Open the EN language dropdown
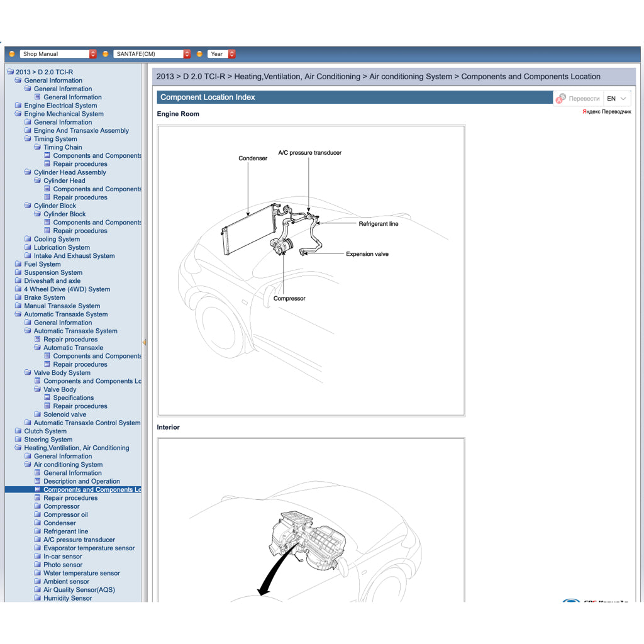 [614, 98]
